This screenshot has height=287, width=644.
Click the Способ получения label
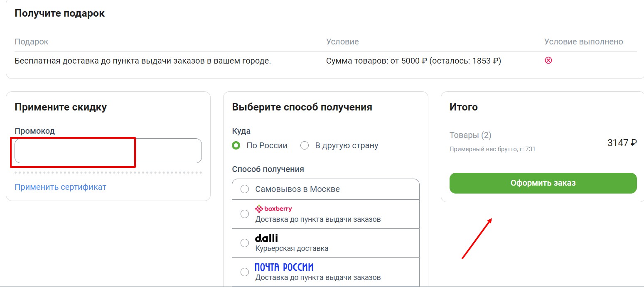[x=268, y=169]
